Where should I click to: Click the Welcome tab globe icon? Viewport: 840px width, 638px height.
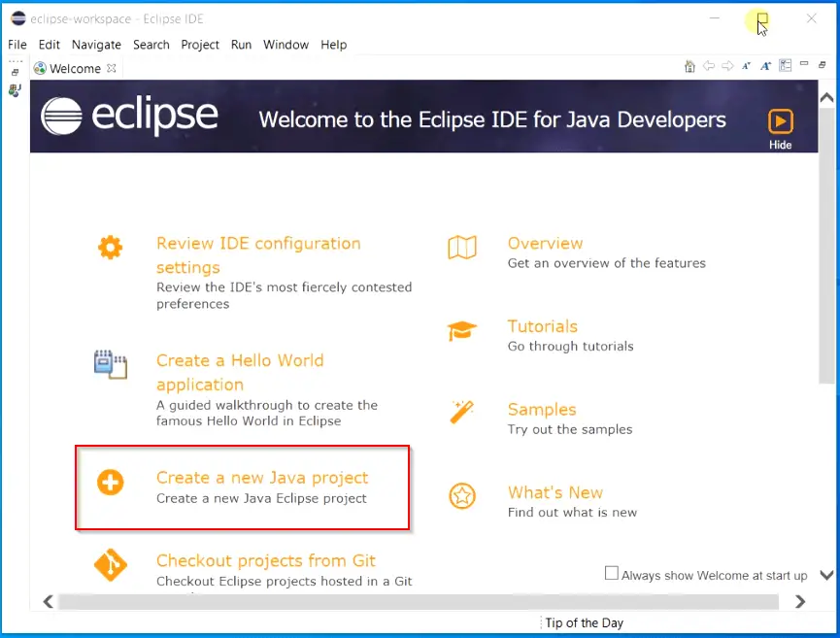pyautogui.click(x=40, y=68)
